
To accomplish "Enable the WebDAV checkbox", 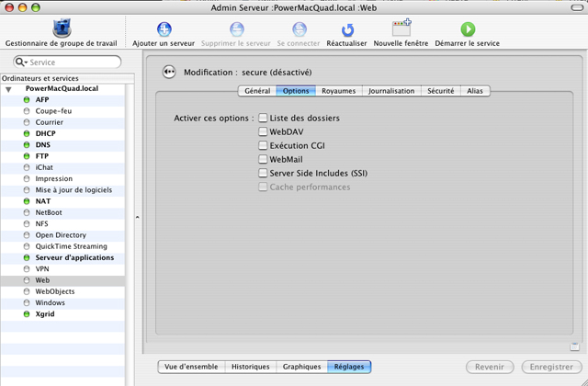I will tap(263, 131).
